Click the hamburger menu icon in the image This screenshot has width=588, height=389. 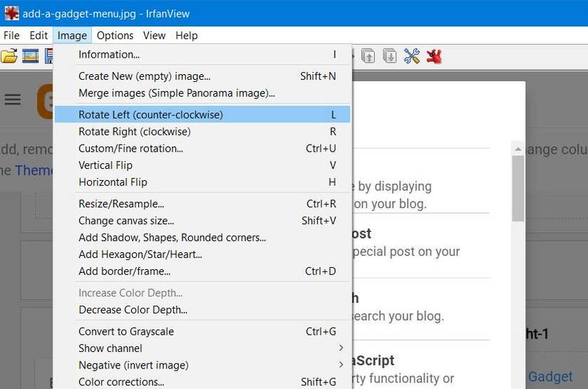12,100
